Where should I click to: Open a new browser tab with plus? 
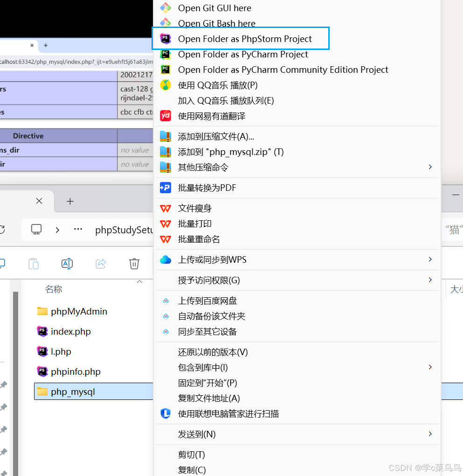click(x=46, y=45)
